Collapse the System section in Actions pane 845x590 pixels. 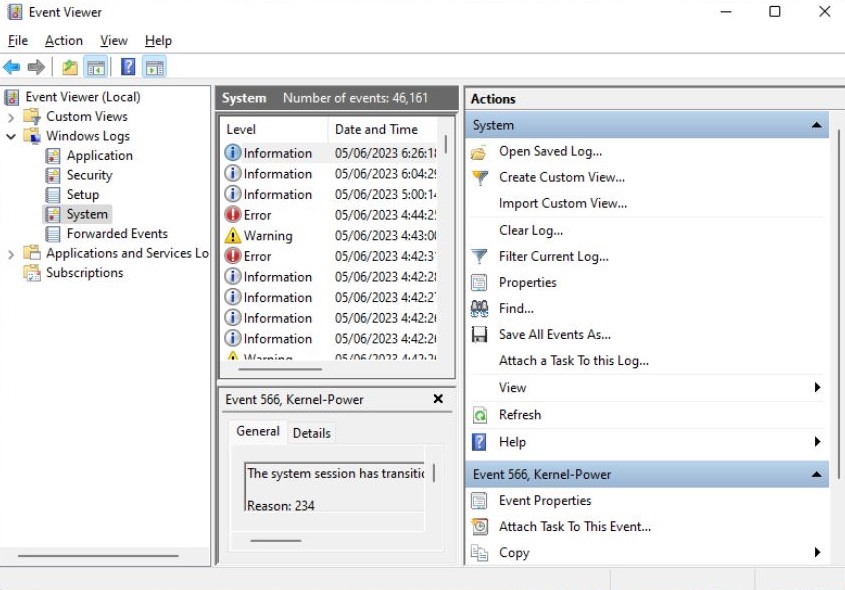point(818,124)
